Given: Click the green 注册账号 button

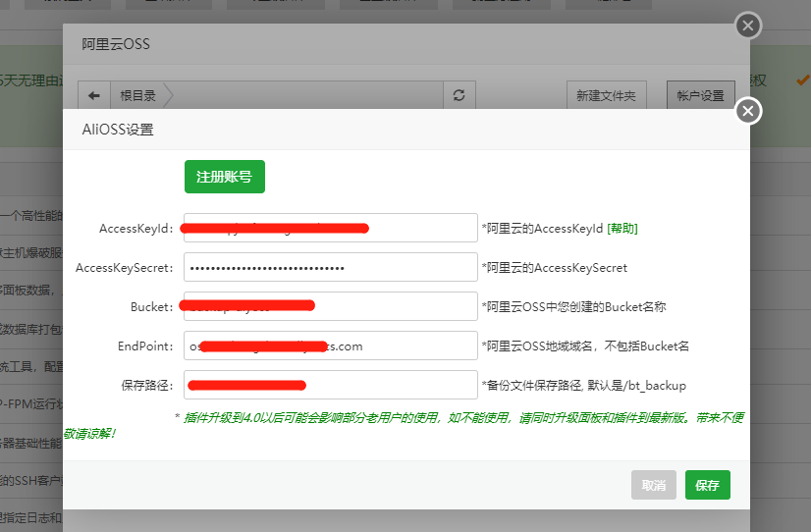Looking at the screenshot, I should tap(225, 177).
